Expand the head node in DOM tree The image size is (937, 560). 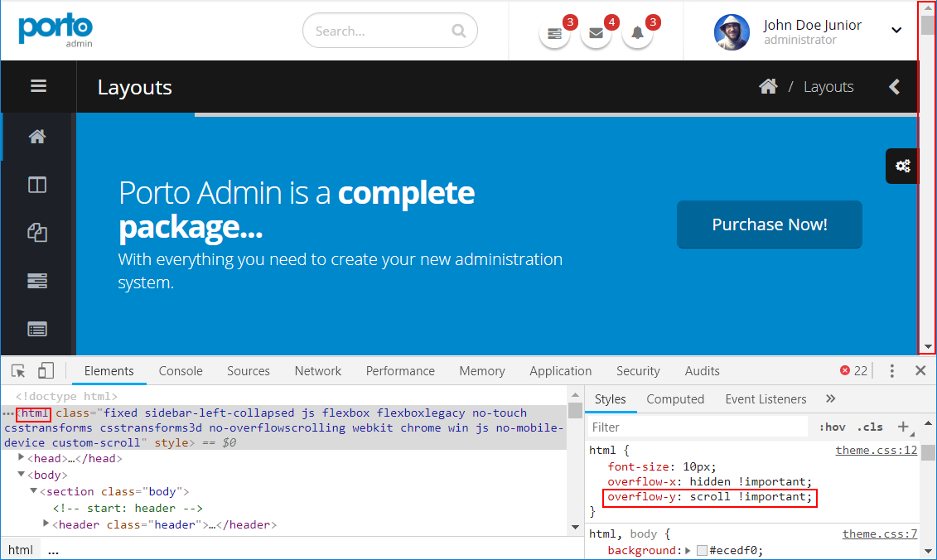[x=21, y=457]
